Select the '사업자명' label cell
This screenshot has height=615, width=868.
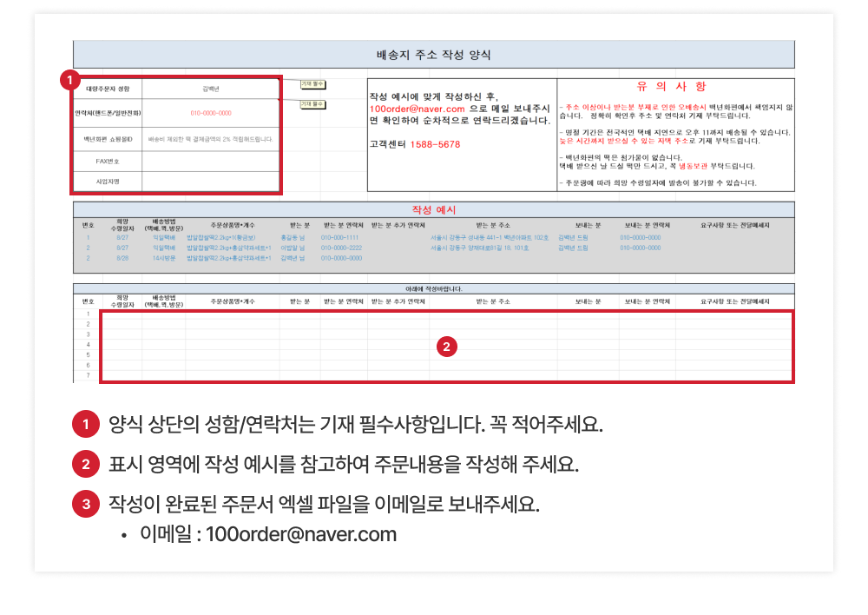(x=108, y=182)
